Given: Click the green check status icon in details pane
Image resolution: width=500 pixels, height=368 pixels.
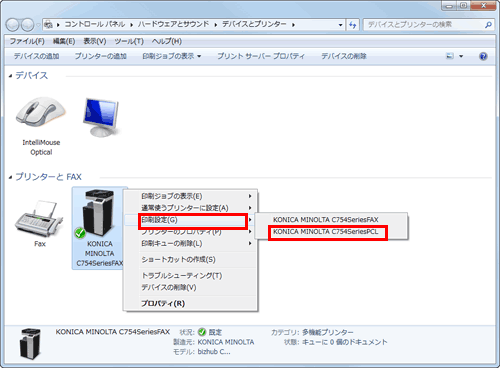Looking at the screenshot, I should click(202, 332).
